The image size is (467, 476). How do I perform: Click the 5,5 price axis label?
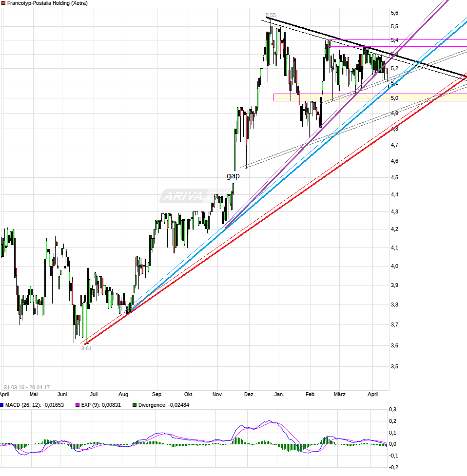pyautogui.click(x=394, y=26)
